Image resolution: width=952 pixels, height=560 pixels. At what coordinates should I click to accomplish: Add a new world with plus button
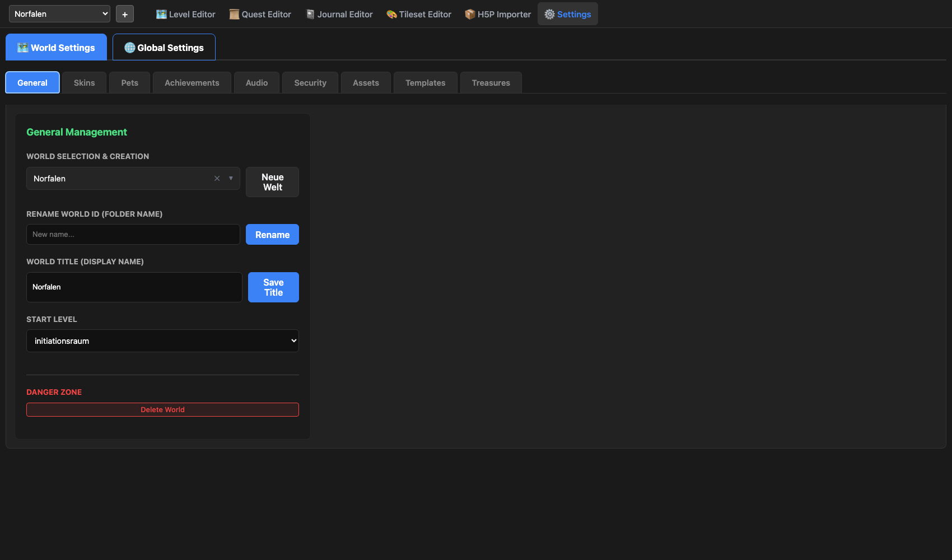click(125, 15)
